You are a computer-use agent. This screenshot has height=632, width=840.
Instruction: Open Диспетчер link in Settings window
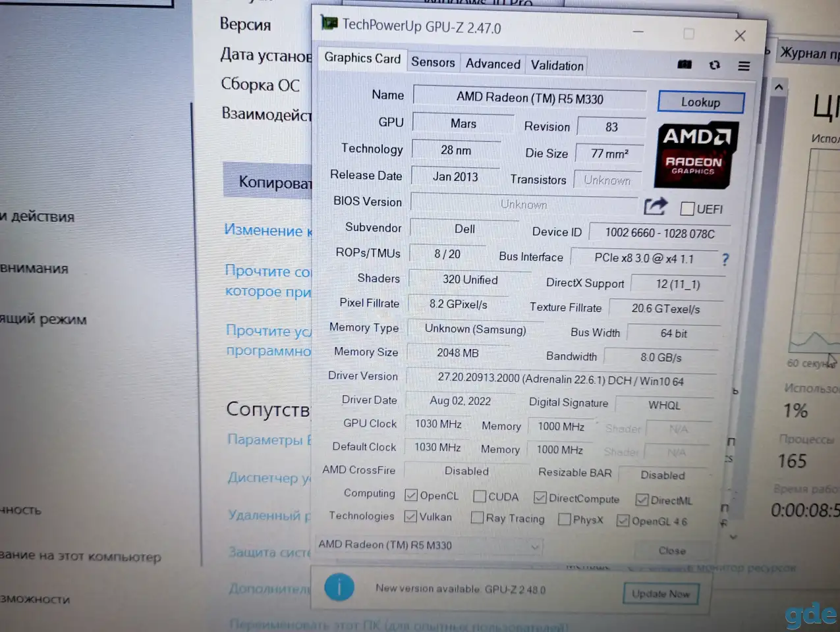point(269,477)
